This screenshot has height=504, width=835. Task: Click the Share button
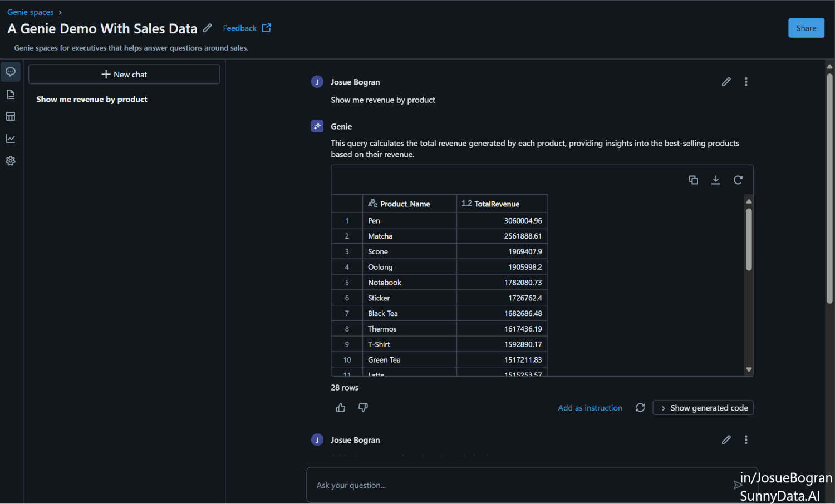click(x=806, y=27)
